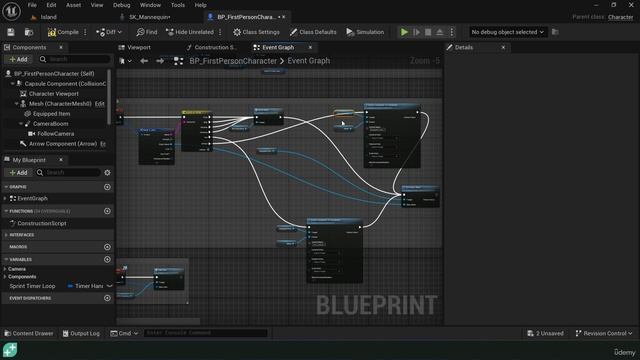Screen dimensions: 640x360
Task: Switch to the SK_Mannequin tab
Action: 149,17
